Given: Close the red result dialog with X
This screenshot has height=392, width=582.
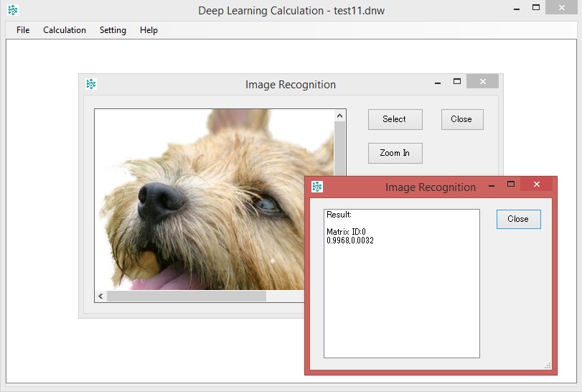Looking at the screenshot, I should 536,184.
